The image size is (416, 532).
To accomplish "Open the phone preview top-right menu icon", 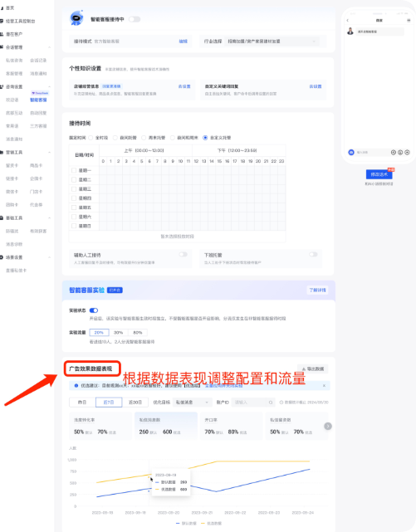I will tap(409, 21).
